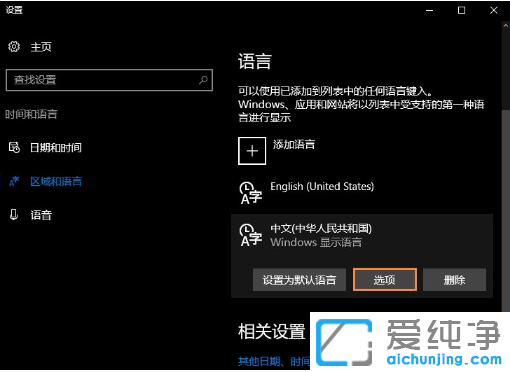Close the 设置 window
Image resolution: width=510 pixels, height=372 pixels.
pos(494,10)
